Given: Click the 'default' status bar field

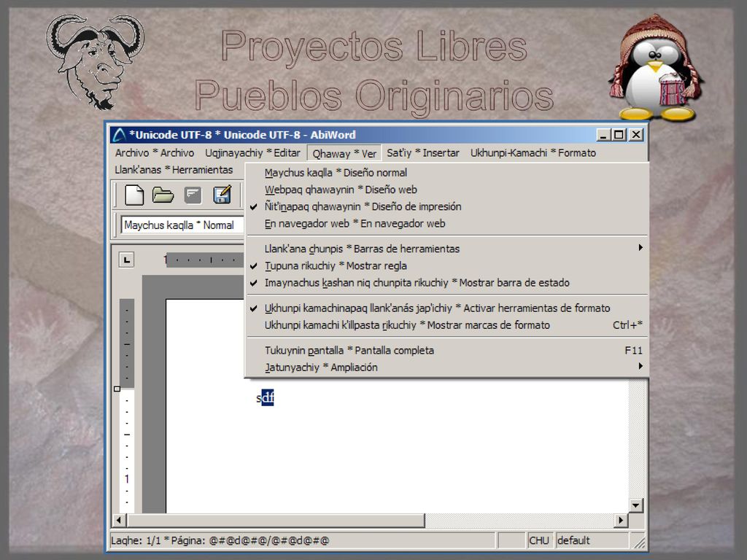Looking at the screenshot, I should click(591, 540).
